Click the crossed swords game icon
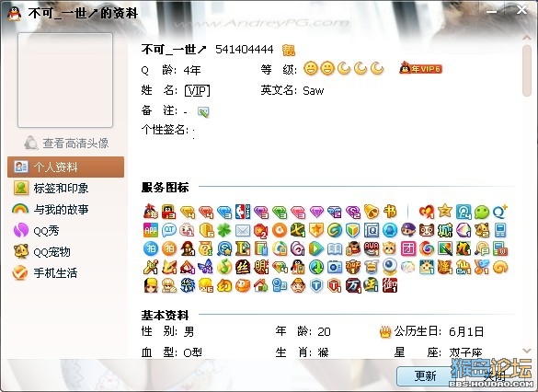The height and width of the screenshot is (392, 538). [x=150, y=268]
